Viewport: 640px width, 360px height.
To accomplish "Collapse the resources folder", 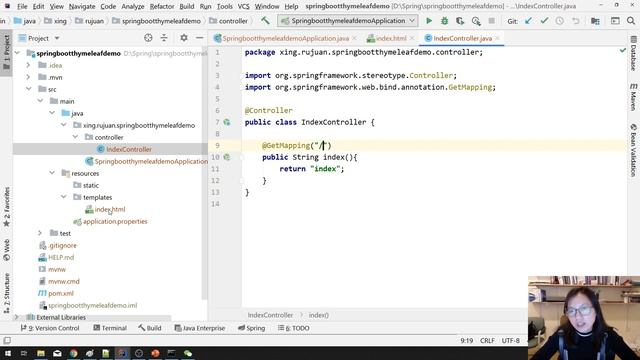I will pos(52,173).
